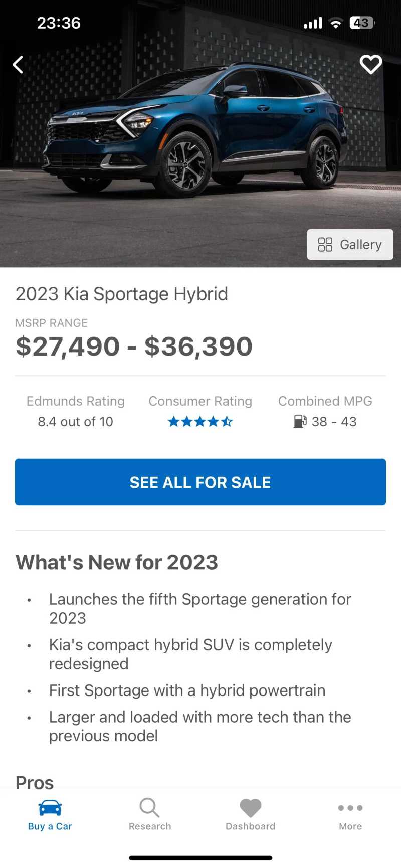Tap the 2023 Kia Sportage Hybrid title
This screenshot has width=401, height=868.
122,294
